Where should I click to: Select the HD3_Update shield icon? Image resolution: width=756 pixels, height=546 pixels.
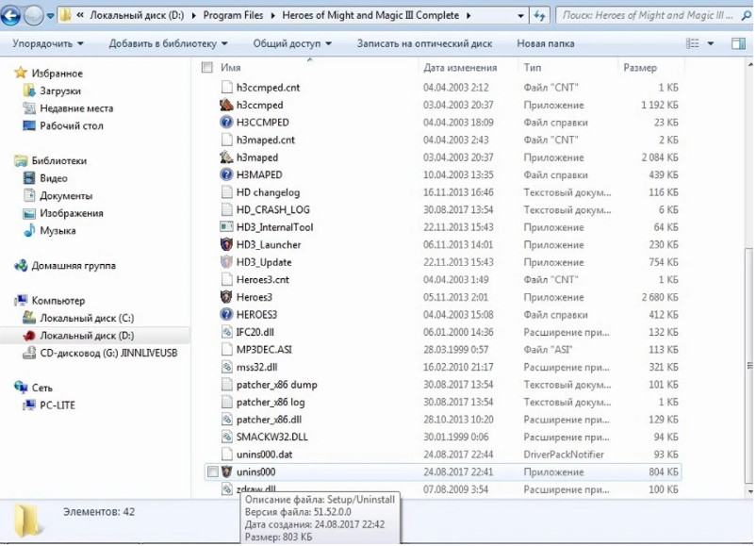point(226,262)
